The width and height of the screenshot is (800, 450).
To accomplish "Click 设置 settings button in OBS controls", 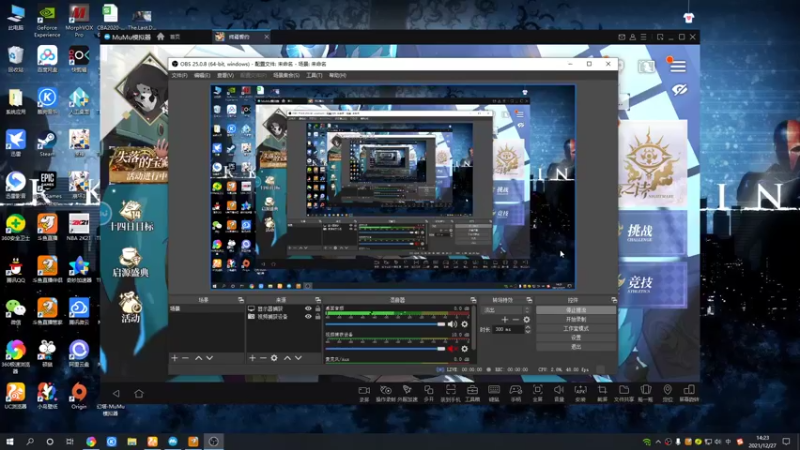I will [x=576, y=338].
